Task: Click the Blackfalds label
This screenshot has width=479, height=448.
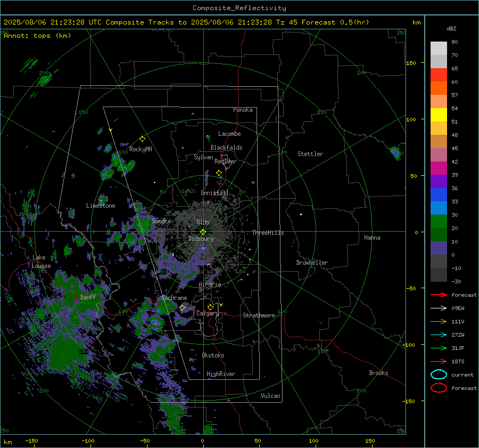Action: 226,148
